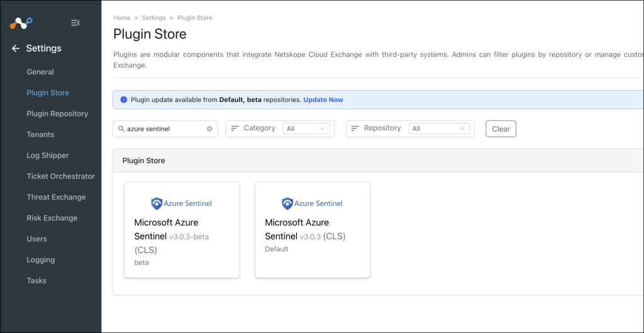Open Plugin Repository page
This screenshot has width=644, height=333.
pyautogui.click(x=57, y=114)
